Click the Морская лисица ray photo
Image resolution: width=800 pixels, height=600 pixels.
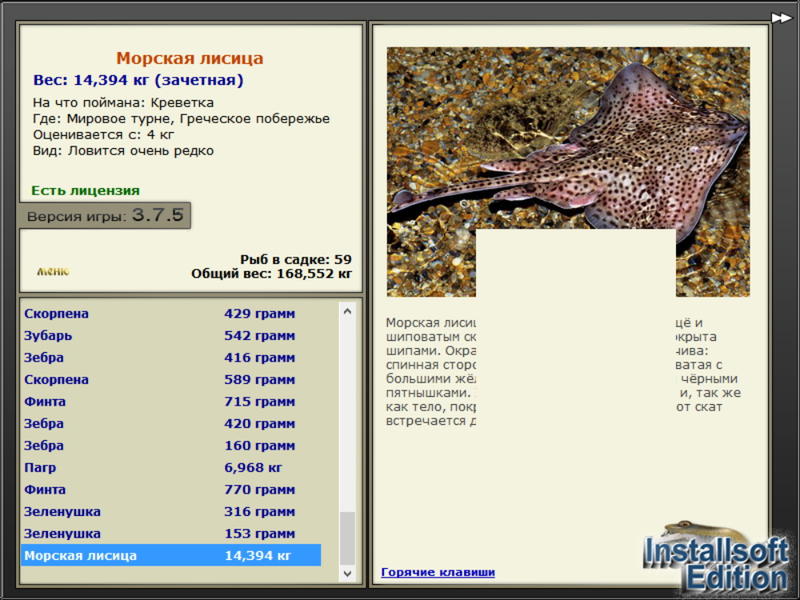coord(568,171)
